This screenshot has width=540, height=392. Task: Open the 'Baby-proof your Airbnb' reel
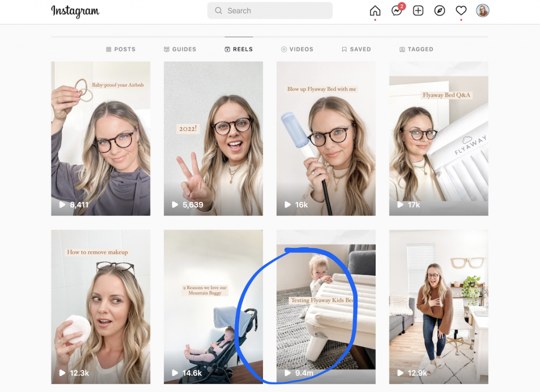[101, 139]
